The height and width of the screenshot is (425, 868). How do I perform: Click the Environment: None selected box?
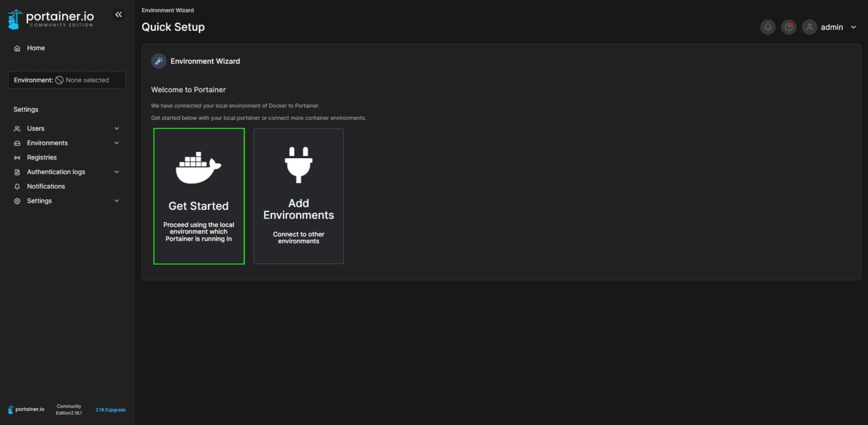[67, 80]
